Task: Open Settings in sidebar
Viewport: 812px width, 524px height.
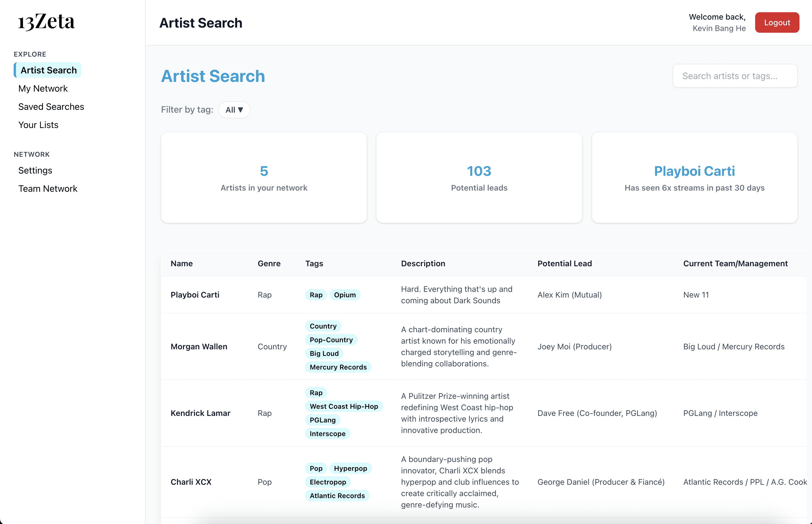Action: pyautogui.click(x=35, y=170)
